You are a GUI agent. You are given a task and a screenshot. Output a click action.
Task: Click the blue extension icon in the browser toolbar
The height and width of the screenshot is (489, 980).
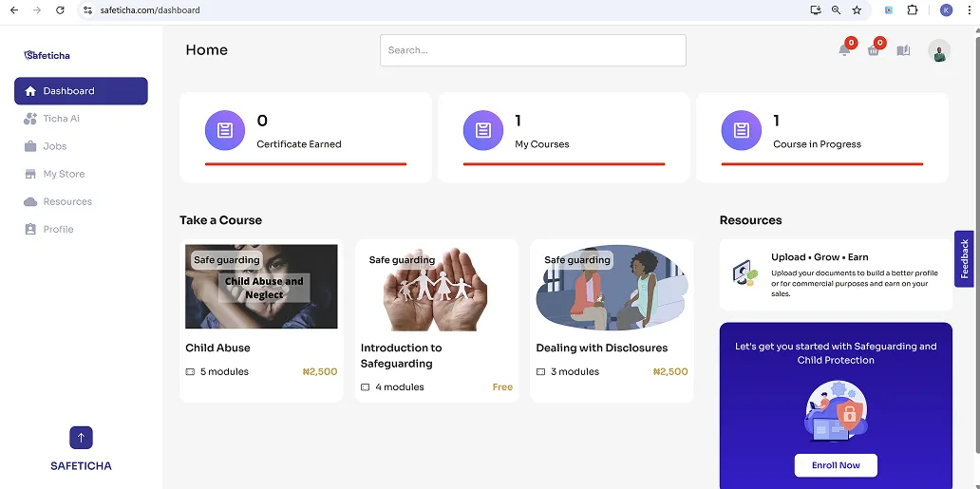pyautogui.click(x=889, y=10)
